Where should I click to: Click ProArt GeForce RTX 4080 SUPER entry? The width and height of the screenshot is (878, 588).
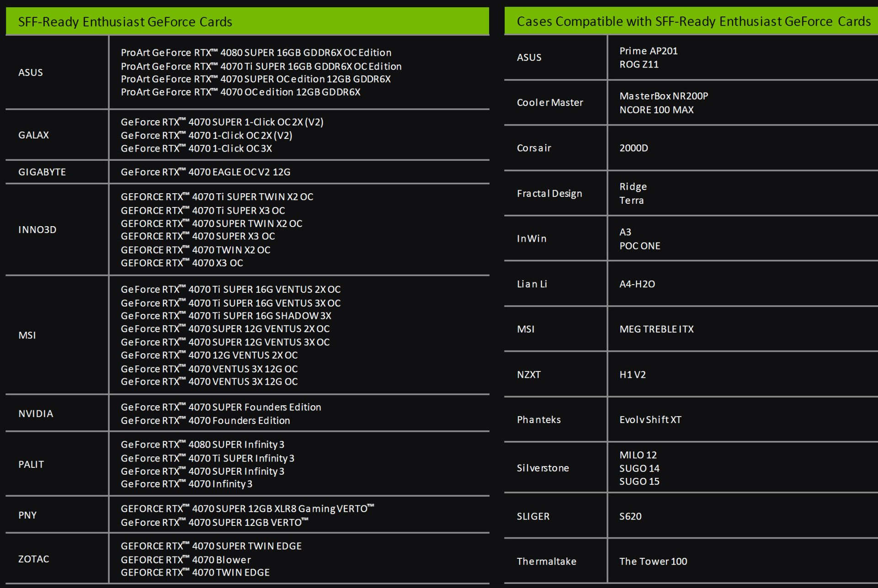point(256,53)
